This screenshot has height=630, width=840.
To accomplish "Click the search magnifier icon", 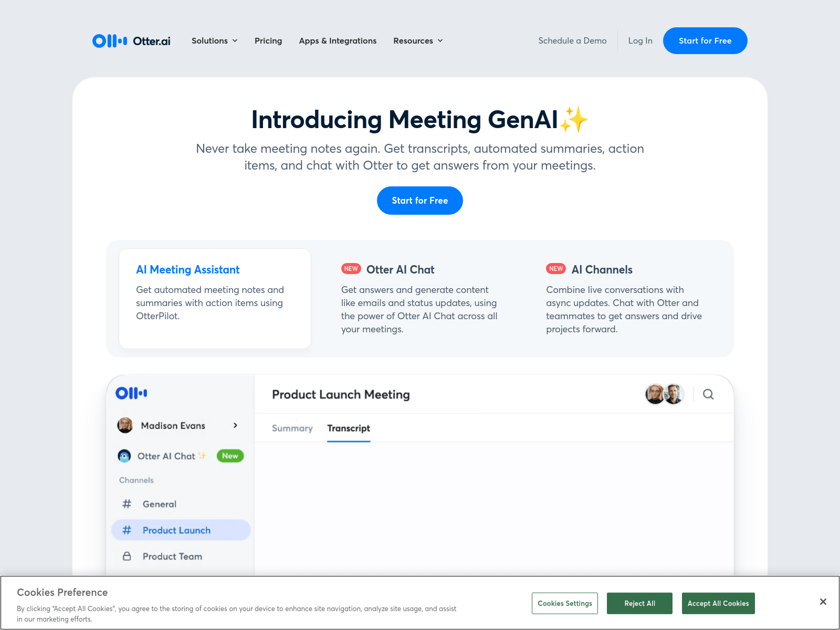I will tap(708, 394).
